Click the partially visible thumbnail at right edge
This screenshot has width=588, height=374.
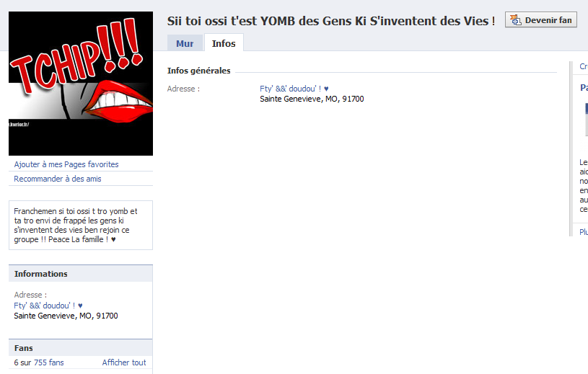coord(586,120)
